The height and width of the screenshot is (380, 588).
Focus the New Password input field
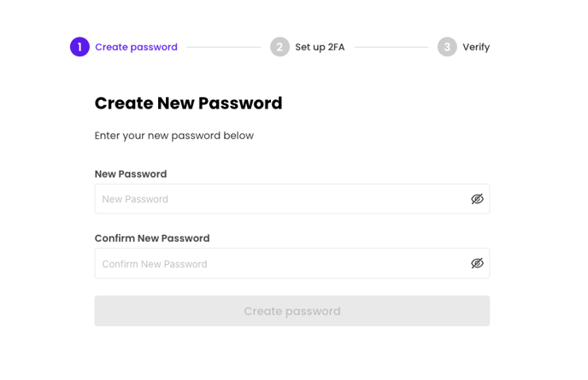[282, 199]
